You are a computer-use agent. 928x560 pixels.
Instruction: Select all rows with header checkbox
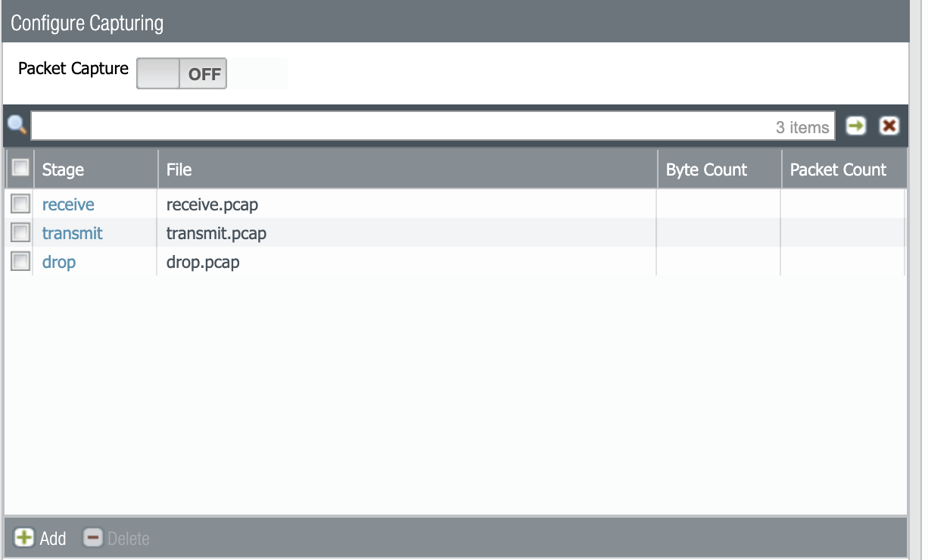(x=20, y=168)
